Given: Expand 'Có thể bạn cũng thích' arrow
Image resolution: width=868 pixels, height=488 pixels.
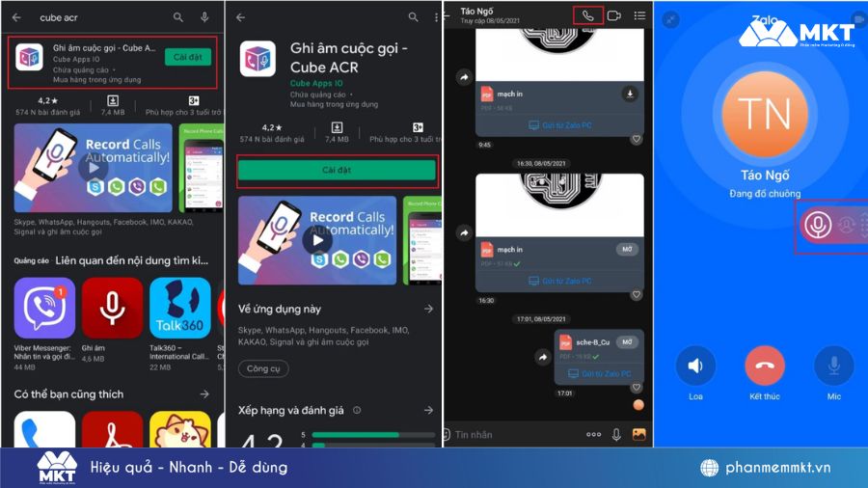Looking at the screenshot, I should click(204, 393).
